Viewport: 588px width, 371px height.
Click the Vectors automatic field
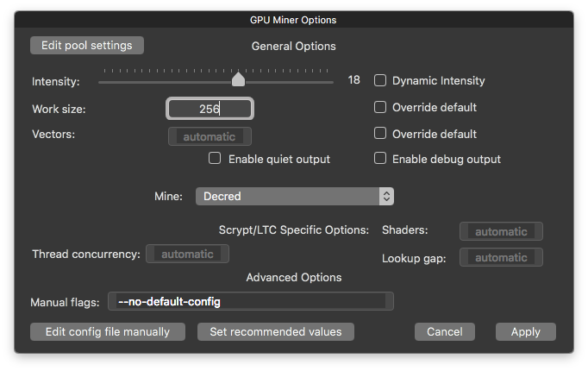210,136
